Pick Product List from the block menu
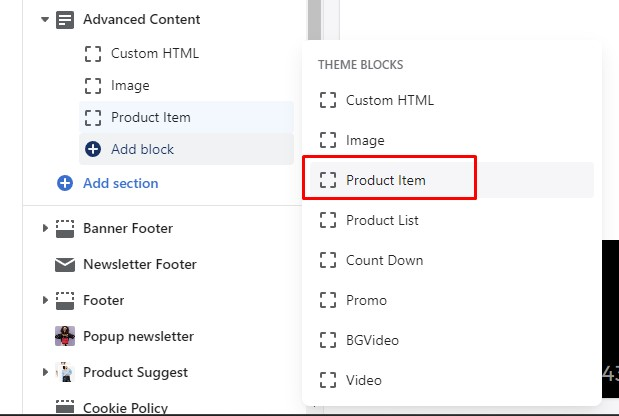This screenshot has width=619, height=416. tap(382, 220)
